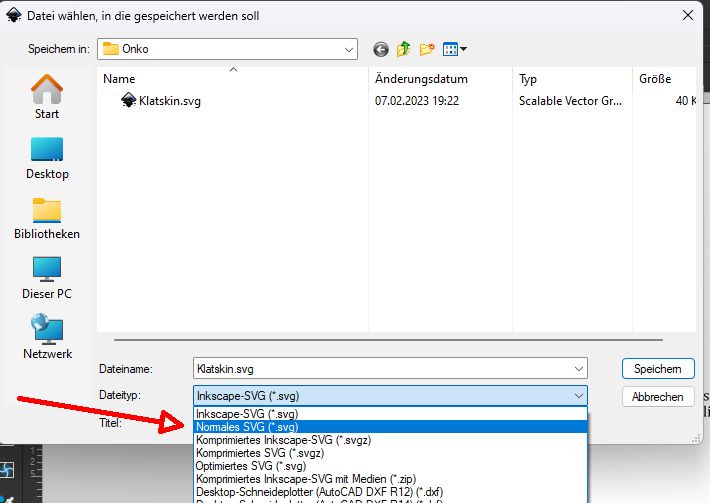The width and height of the screenshot is (710, 503).
Task: Select the date 07.02.2023 19:22 cell
Action: coord(417,101)
